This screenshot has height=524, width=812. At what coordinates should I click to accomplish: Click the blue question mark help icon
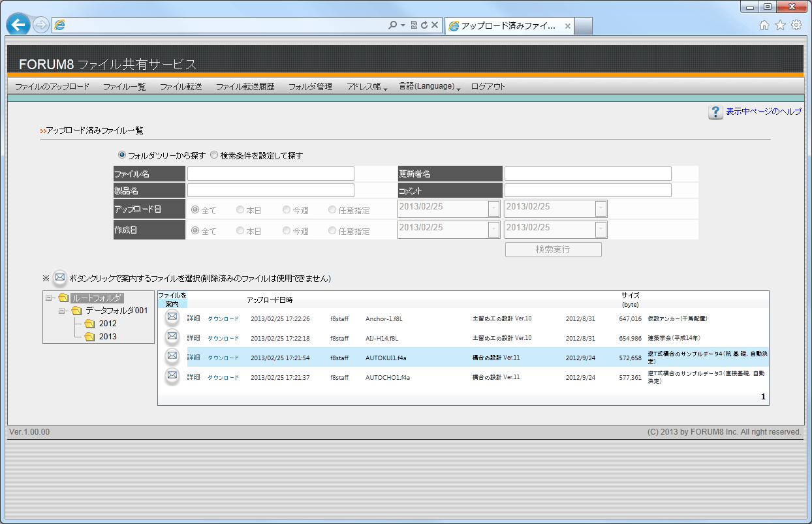715,112
